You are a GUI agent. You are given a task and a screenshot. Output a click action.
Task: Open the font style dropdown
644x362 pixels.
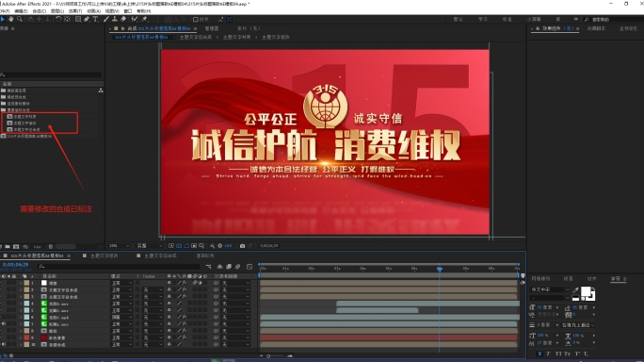(x=551, y=297)
